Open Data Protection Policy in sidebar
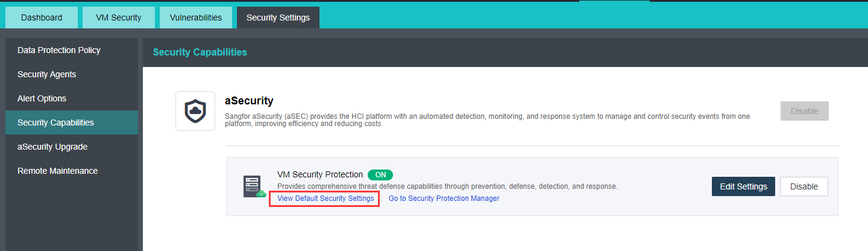The height and width of the screenshot is (251, 868). 59,50
